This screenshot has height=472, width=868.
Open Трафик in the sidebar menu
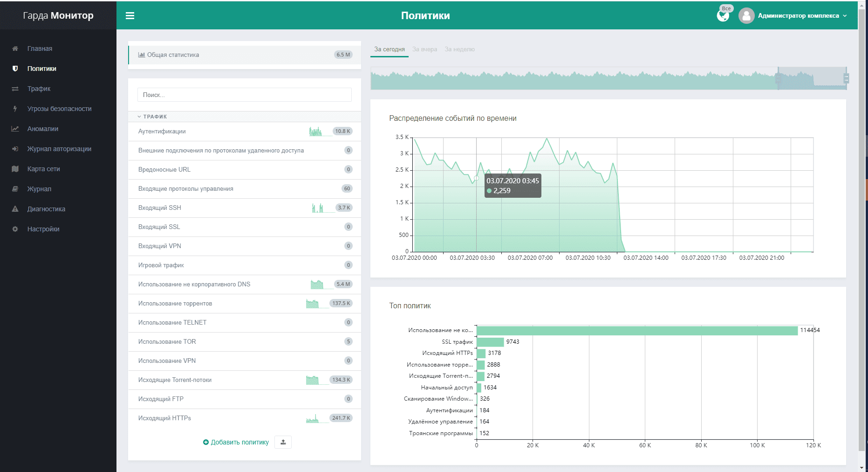[39, 89]
